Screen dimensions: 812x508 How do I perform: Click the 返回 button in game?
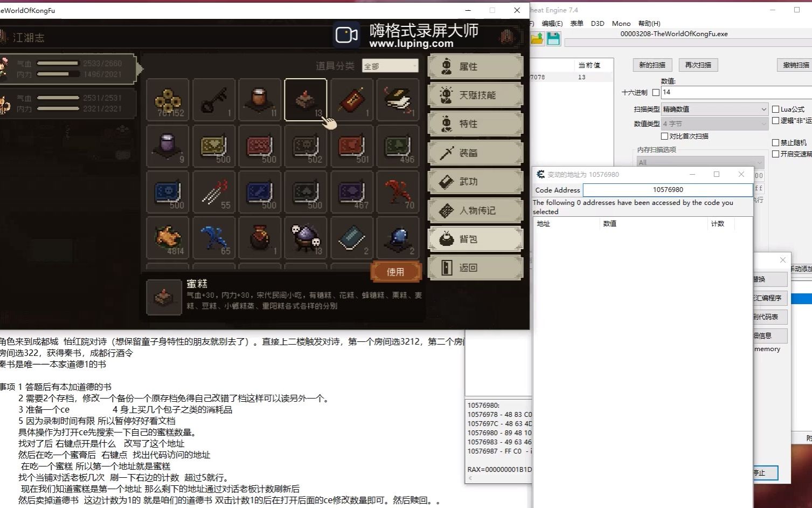[475, 267]
